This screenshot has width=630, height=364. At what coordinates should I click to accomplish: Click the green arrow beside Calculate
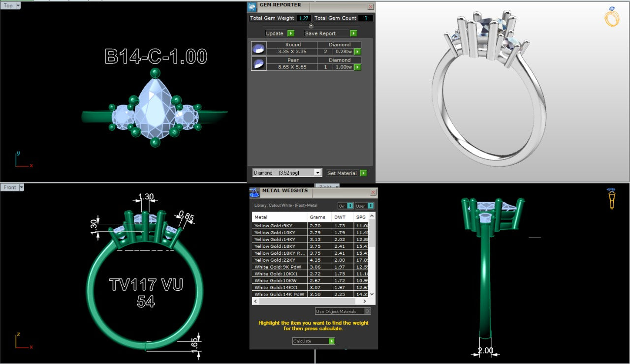(332, 341)
